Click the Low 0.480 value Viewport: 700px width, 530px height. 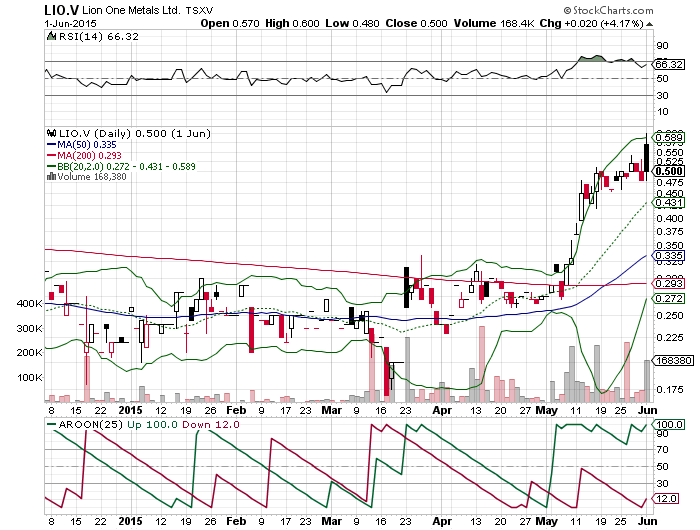click(352, 23)
